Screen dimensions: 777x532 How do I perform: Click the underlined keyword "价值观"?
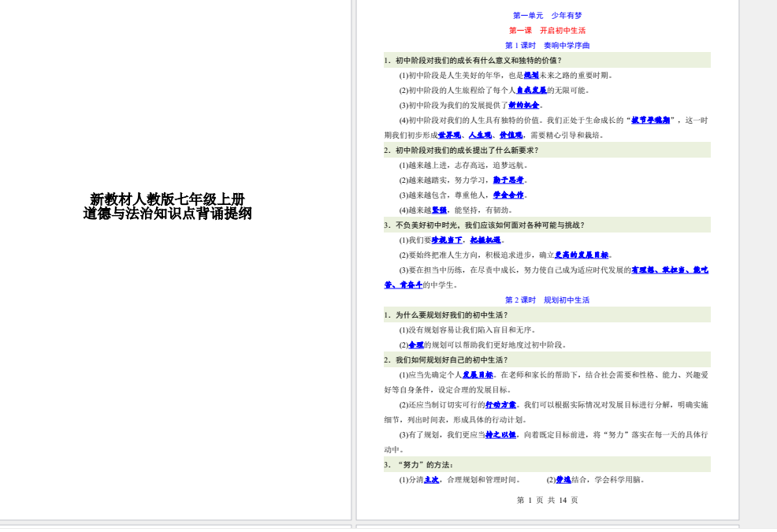511,135
